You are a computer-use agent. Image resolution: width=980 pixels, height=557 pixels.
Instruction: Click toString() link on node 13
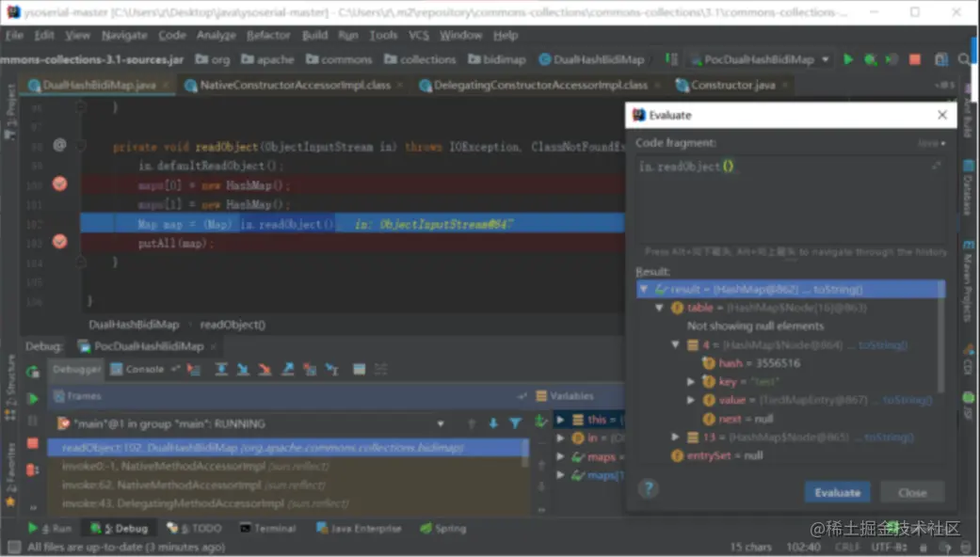coord(889,438)
